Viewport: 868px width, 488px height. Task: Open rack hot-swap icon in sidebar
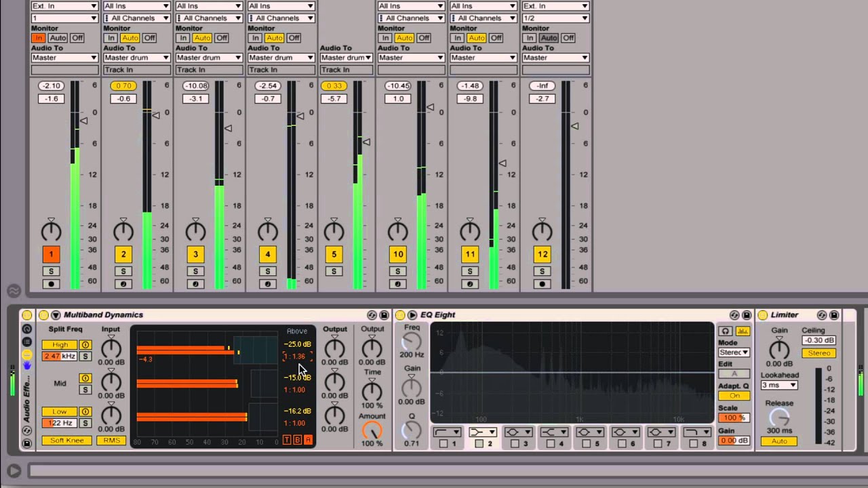[x=27, y=431]
